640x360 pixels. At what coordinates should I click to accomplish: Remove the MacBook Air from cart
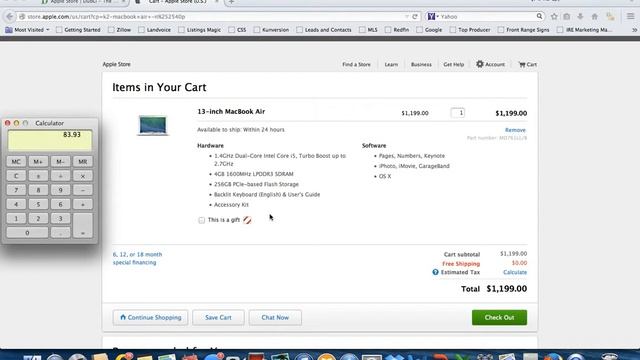515,130
